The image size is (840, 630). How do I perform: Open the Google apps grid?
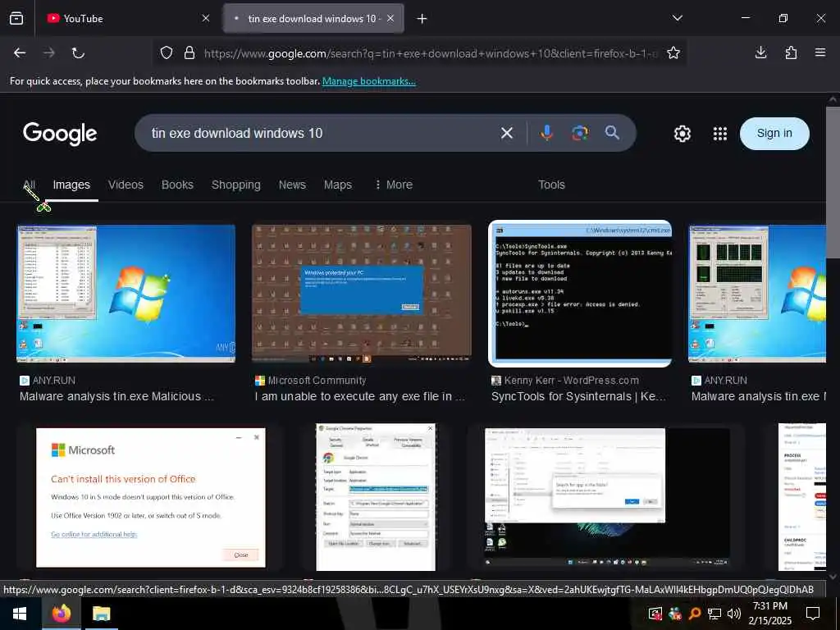(x=720, y=134)
